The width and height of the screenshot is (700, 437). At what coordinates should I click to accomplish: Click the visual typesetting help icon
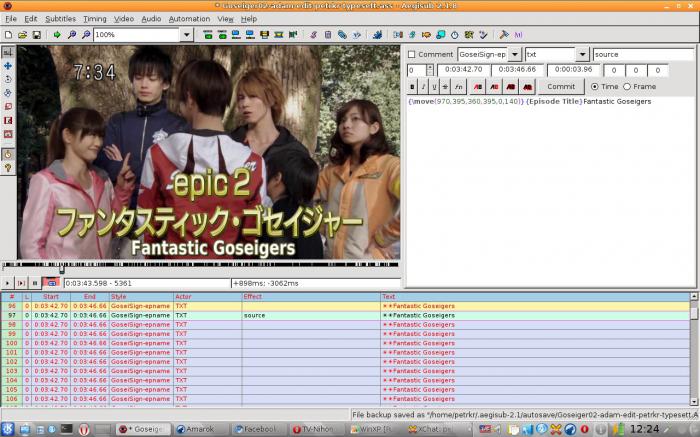pyautogui.click(x=8, y=168)
